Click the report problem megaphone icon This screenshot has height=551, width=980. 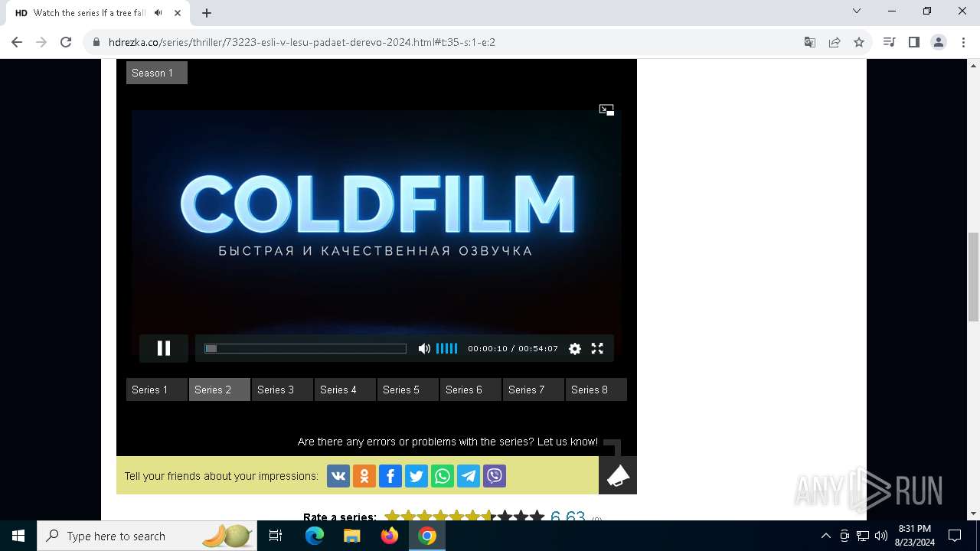[618, 475]
